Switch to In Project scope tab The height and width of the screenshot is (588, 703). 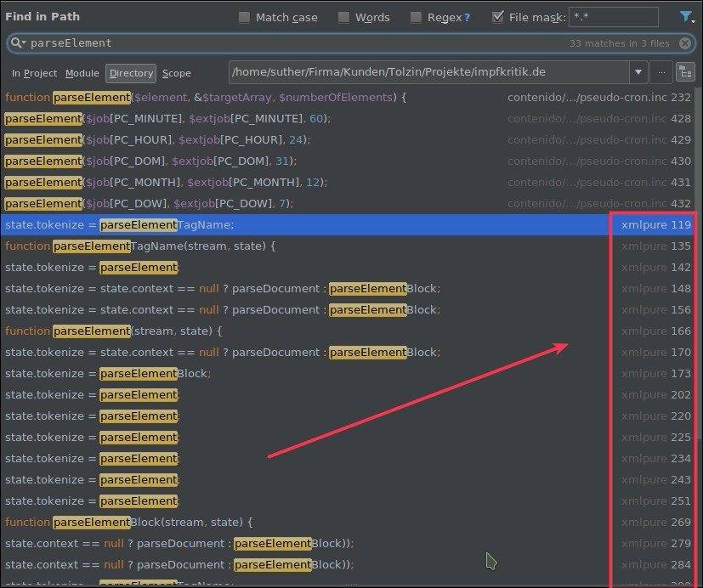pyautogui.click(x=35, y=73)
